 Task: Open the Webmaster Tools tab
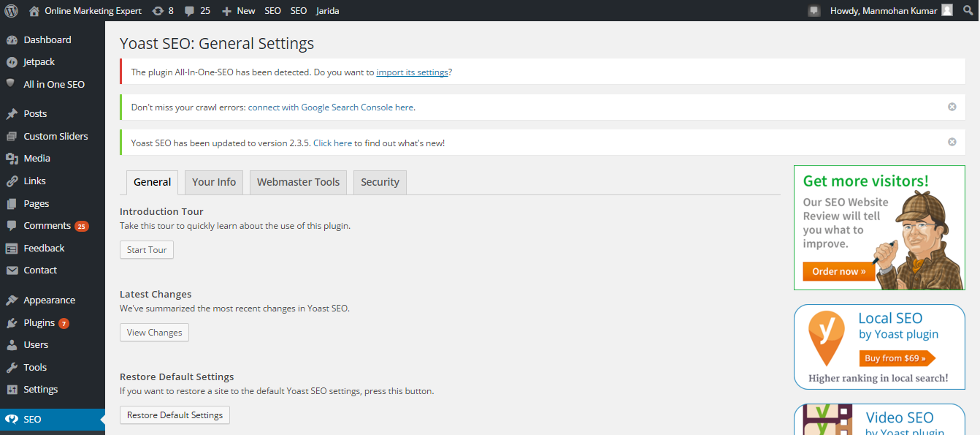click(x=298, y=182)
